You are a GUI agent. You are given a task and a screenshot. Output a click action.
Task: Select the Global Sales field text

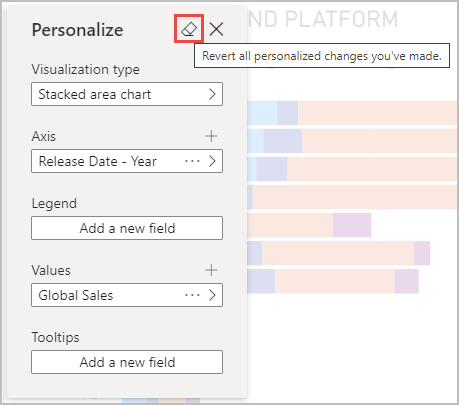76,295
